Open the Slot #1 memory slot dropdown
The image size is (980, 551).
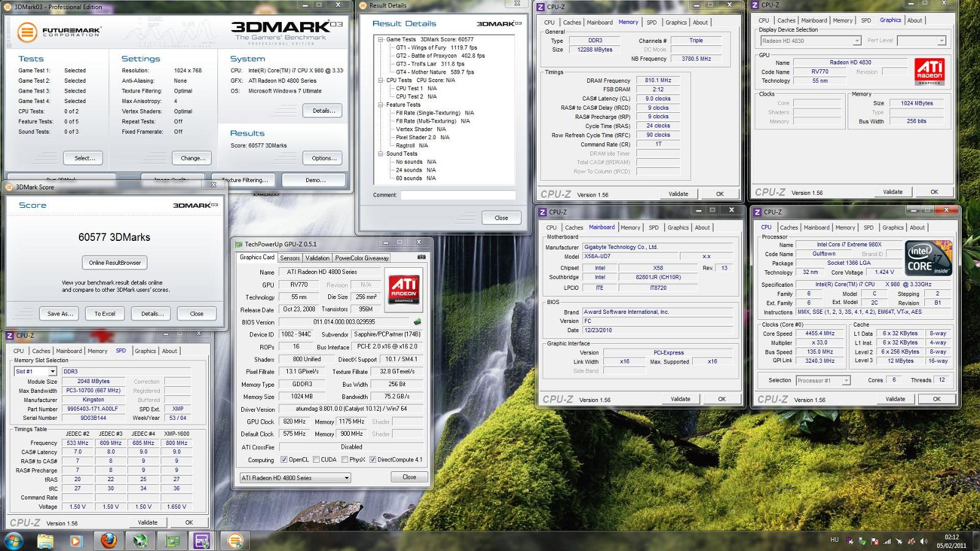36,371
